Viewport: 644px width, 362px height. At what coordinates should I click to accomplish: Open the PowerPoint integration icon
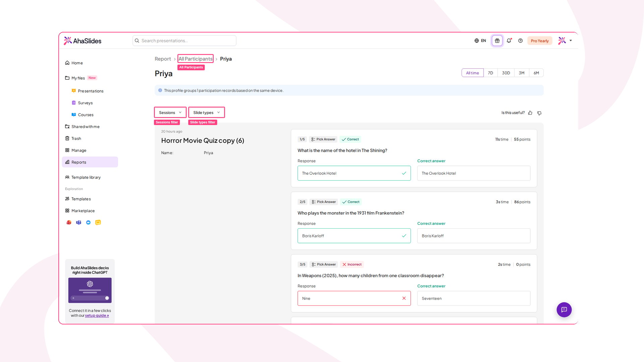pos(69,223)
